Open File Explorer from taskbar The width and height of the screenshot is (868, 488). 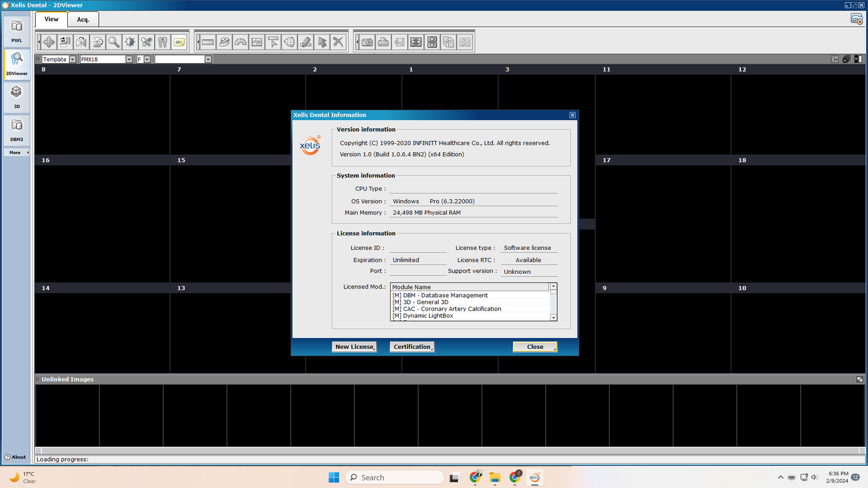coord(495,477)
